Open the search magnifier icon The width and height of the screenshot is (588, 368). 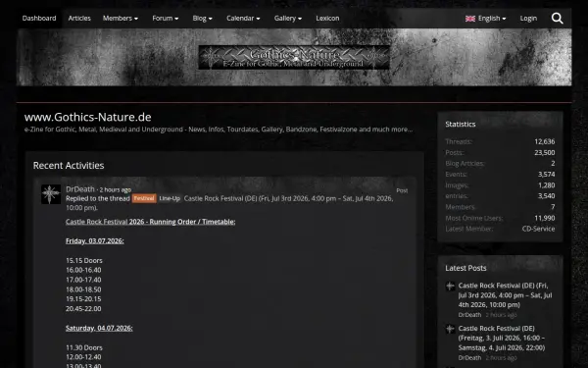pos(558,18)
